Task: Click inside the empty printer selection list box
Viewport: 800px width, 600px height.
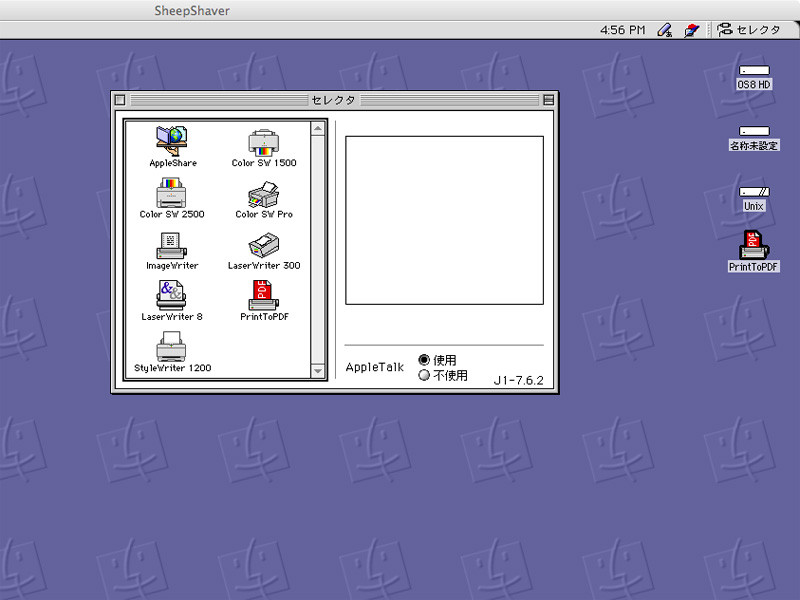Action: point(444,220)
